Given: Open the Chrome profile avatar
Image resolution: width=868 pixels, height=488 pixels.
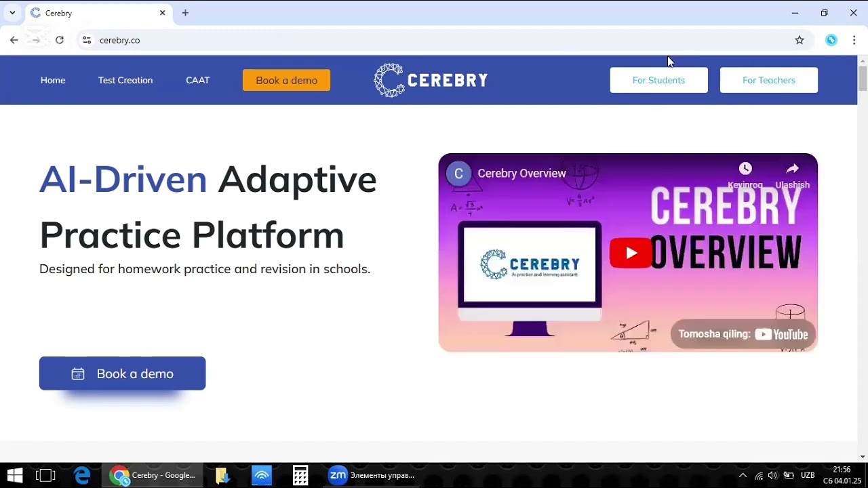Looking at the screenshot, I should click(831, 40).
